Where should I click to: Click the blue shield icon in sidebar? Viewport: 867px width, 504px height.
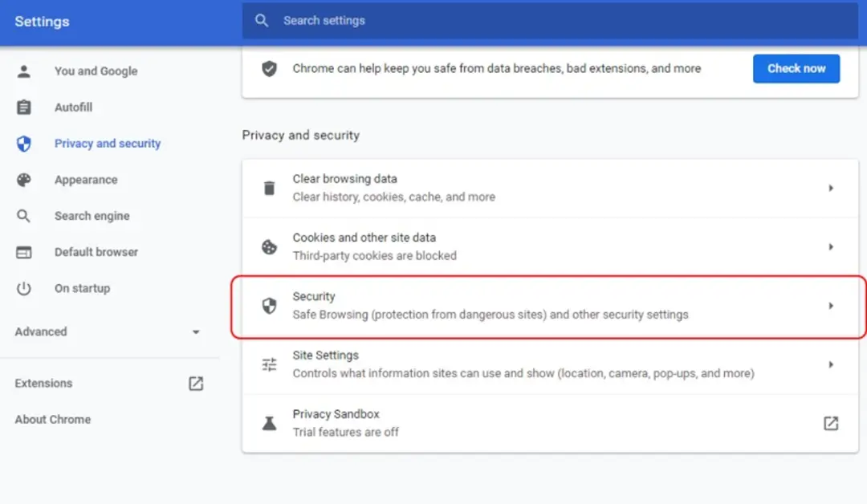click(24, 144)
